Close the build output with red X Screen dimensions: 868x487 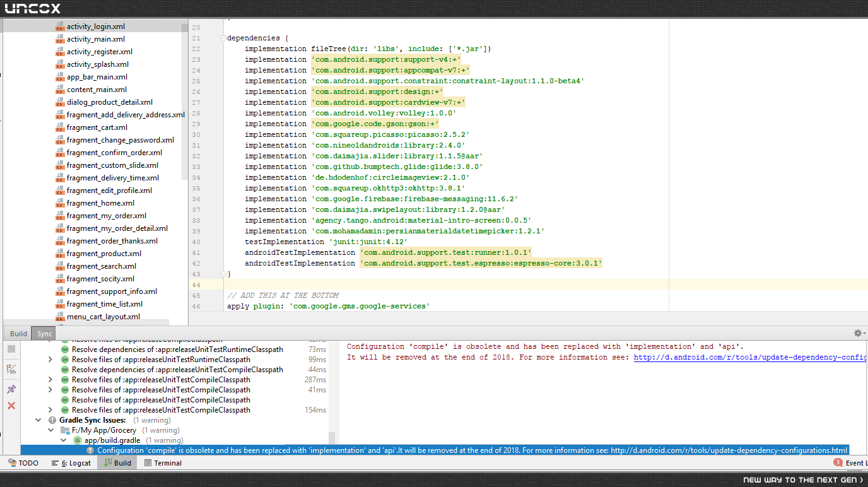click(x=11, y=406)
